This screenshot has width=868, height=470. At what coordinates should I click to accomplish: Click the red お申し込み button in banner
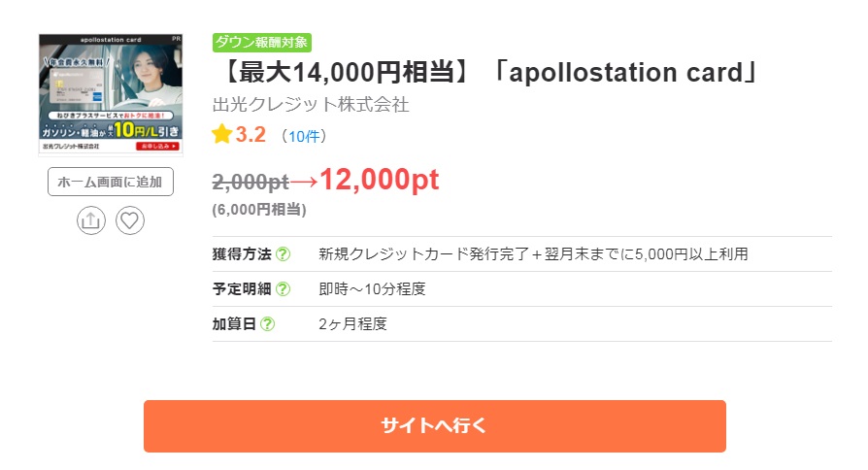157,147
